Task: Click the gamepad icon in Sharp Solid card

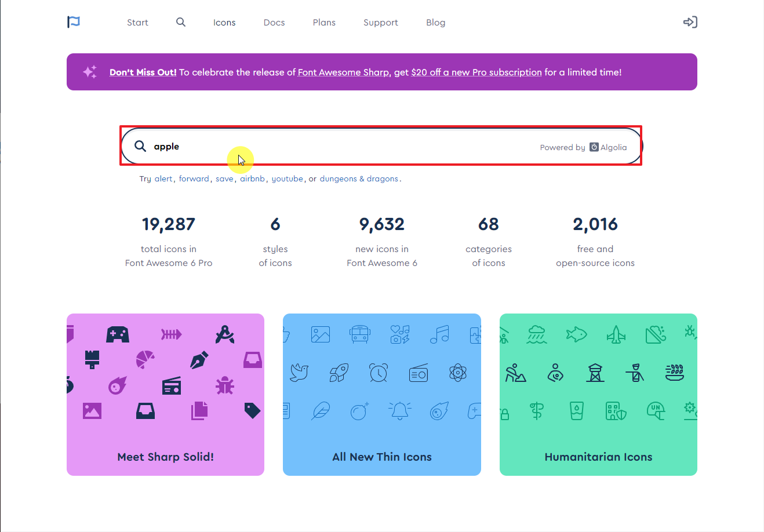Action: (x=118, y=334)
